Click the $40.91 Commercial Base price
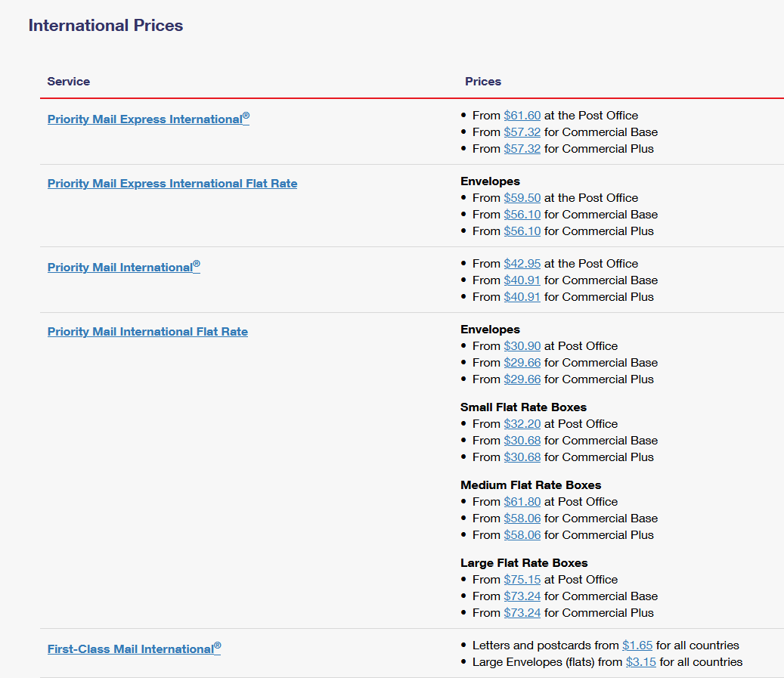Image resolution: width=784 pixels, height=678 pixels. click(522, 280)
